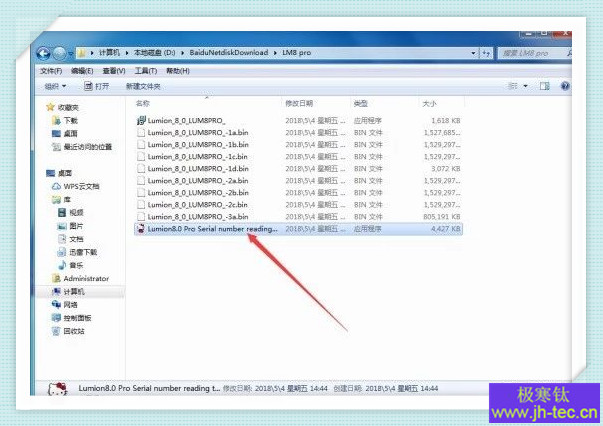Open the address bar history dropdown arrow
Screen dimensions: 603x426
(473, 53)
